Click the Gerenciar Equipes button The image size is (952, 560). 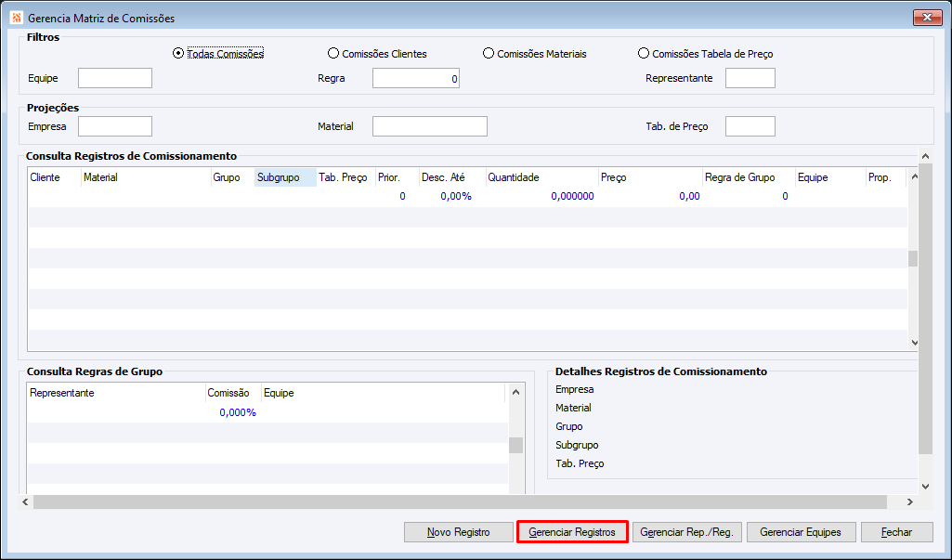(801, 532)
